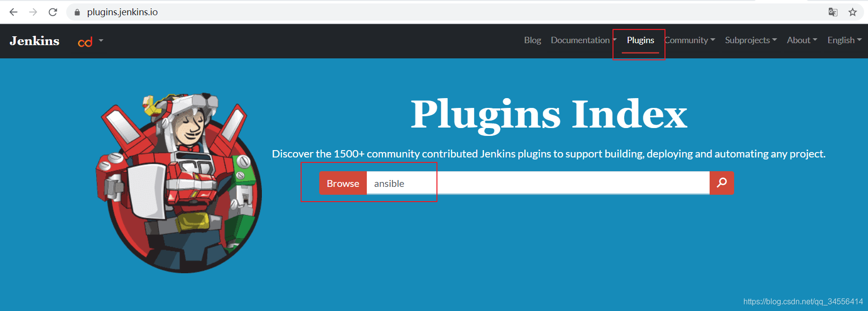This screenshot has width=868, height=311.
Task: Open the English language dropdown
Action: pos(844,40)
